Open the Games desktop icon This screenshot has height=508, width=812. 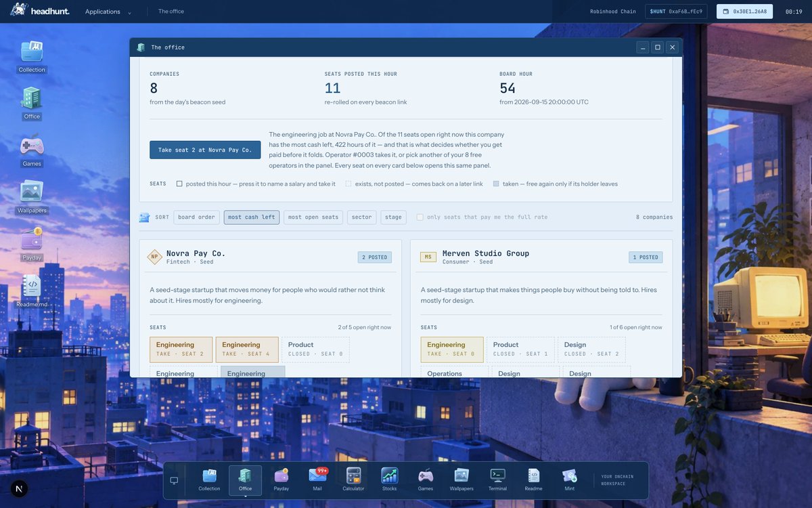32,150
